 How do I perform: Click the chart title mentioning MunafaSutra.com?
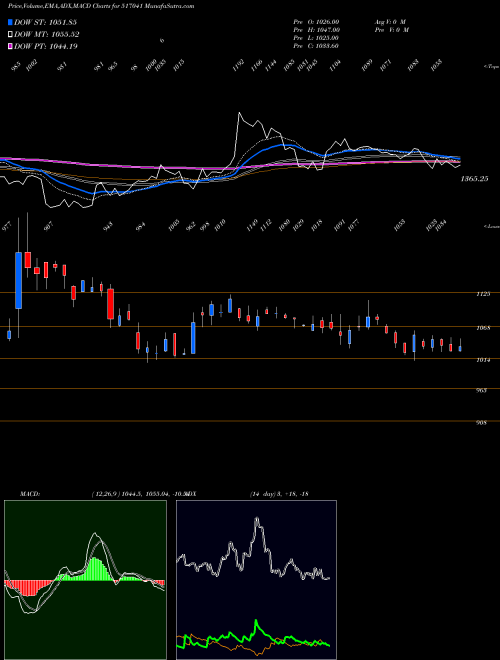[101, 6]
